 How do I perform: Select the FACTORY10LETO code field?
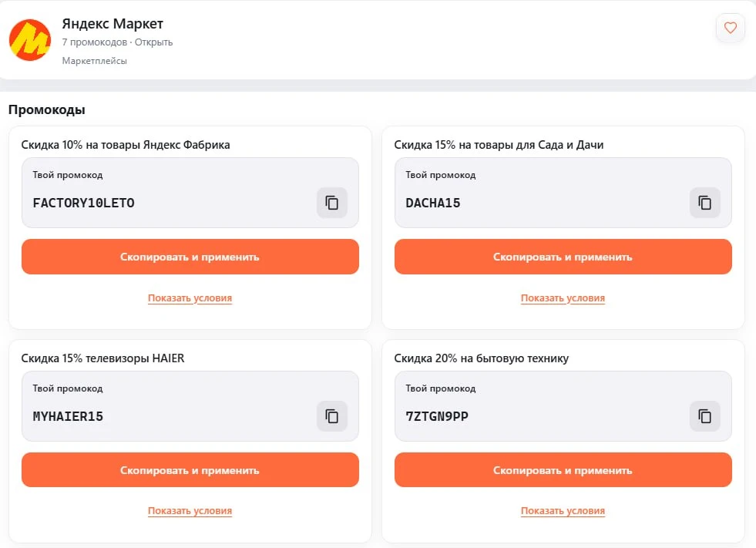[190, 193]
